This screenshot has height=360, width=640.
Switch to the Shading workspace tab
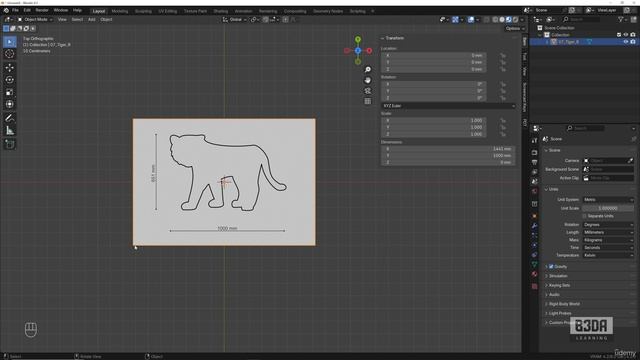[220, 11]
